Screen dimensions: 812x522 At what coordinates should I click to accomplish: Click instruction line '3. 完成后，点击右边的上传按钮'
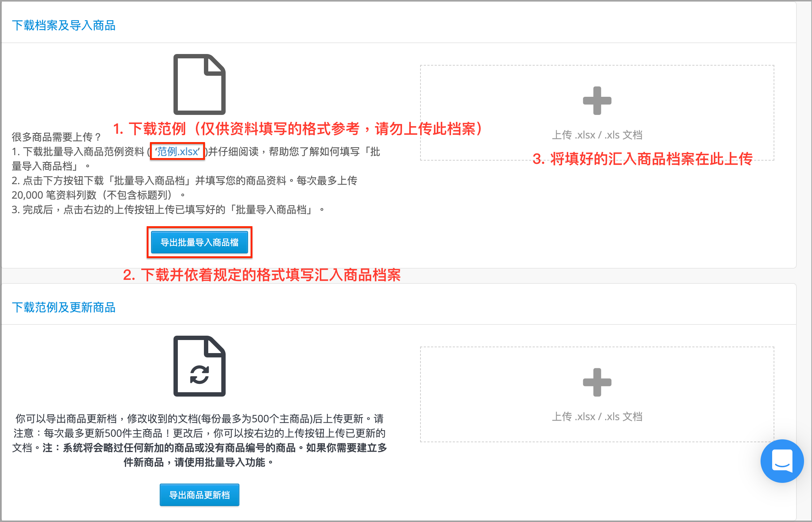pos(168,210)
